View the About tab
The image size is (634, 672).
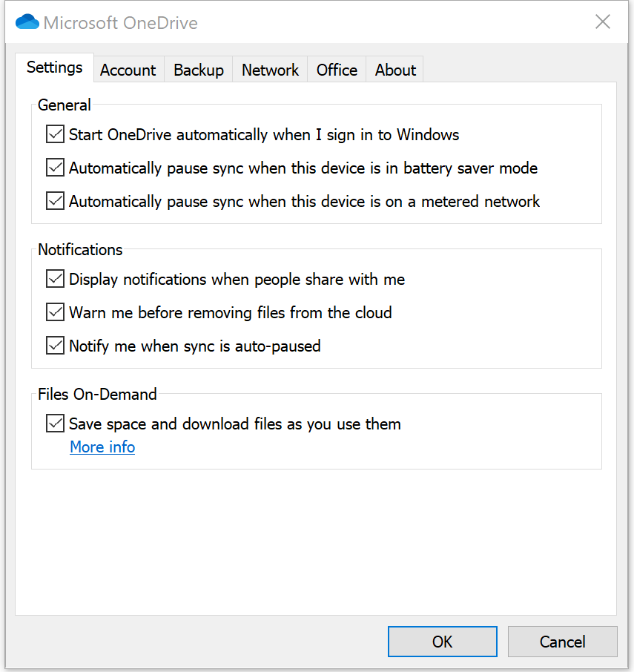tap(395, 70)
